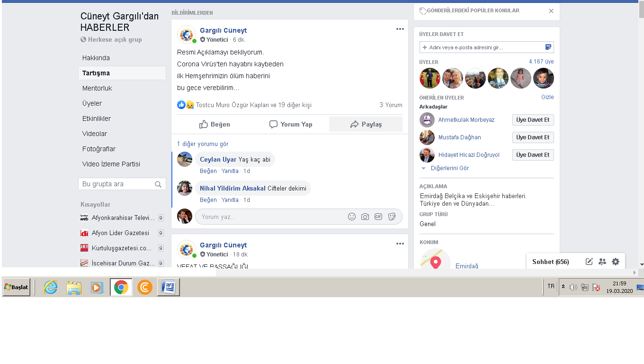Go to Fotoğraflar in the group menu
The height and width of the screenshot is (364, 644).
(x=98, y=149)
